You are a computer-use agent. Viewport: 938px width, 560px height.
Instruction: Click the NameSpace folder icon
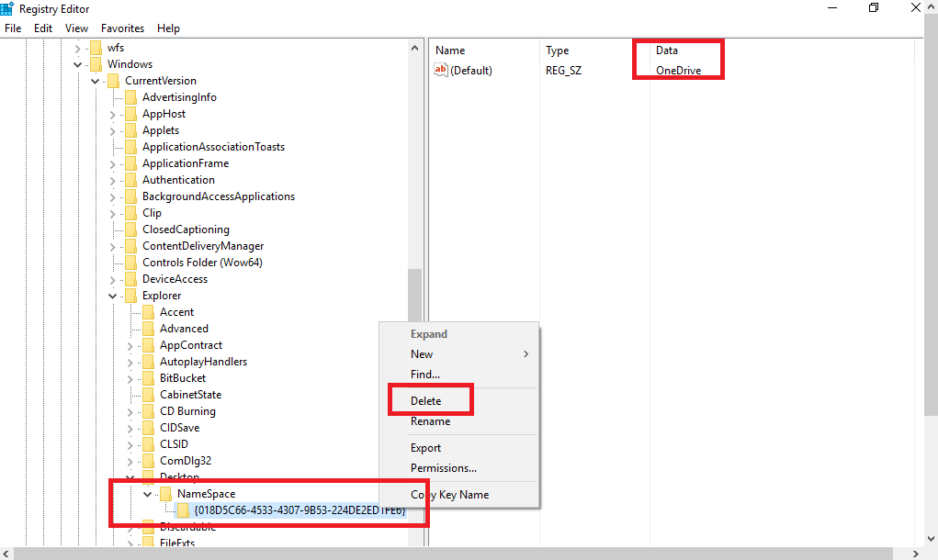click(x=167, y=493)
